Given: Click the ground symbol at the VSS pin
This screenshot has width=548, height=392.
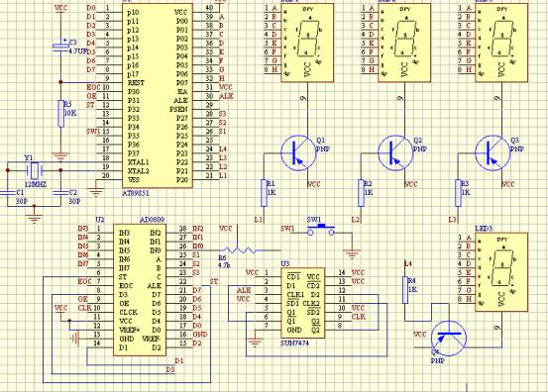Looking at the screenshot, I should (96, 192).
